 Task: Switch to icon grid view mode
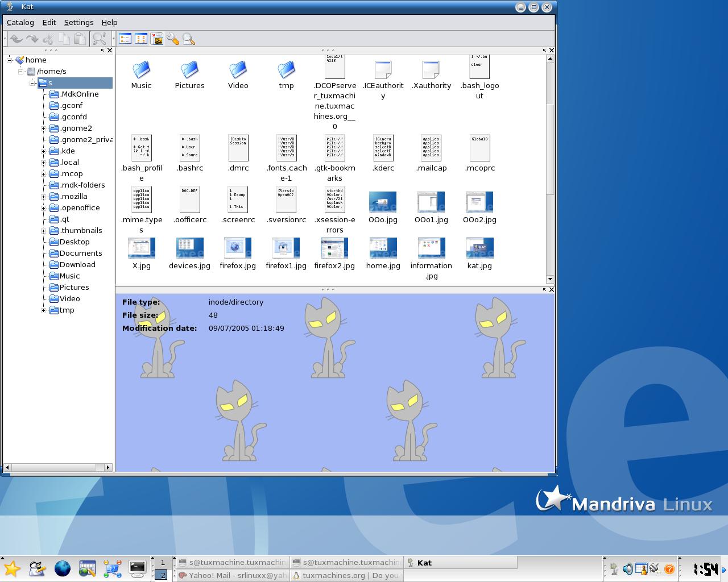click(141, 39)
